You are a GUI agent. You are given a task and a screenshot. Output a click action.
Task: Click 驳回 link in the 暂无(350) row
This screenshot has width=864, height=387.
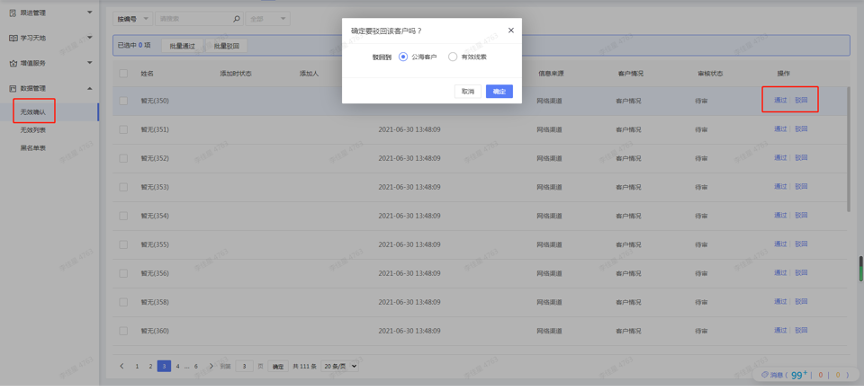point(801,100)
